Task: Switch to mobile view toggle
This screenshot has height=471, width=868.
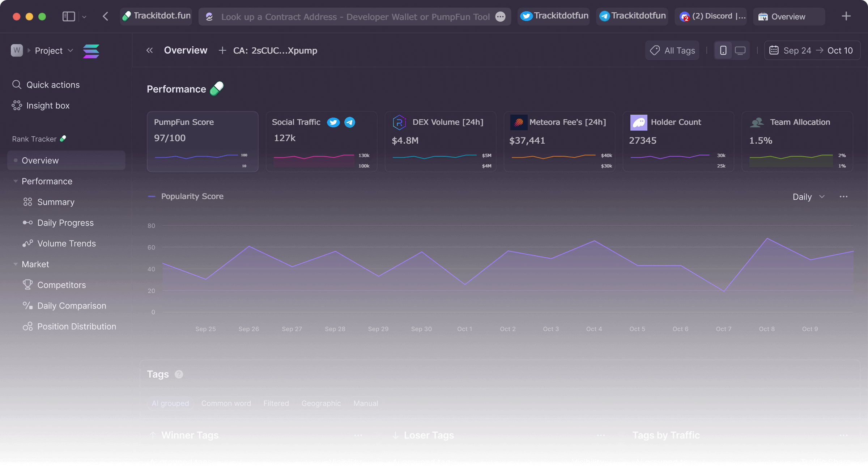Action: click(x=723, y=50)
